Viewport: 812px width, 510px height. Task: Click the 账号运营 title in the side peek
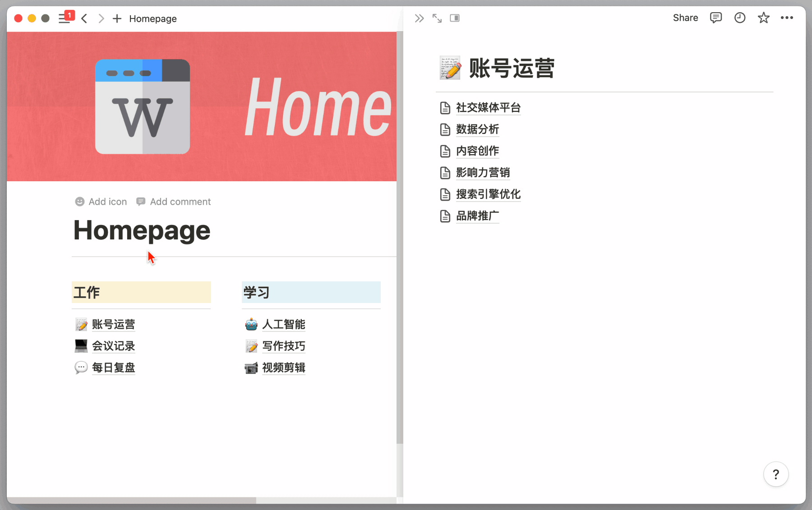pyautogui.click(x=512, y=68)
